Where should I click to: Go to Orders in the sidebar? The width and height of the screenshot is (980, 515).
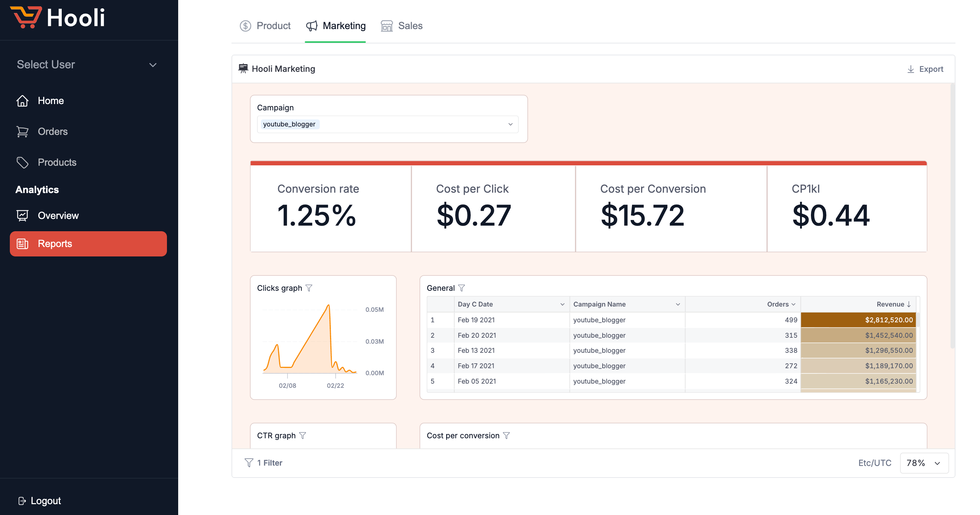coord(53,131)
